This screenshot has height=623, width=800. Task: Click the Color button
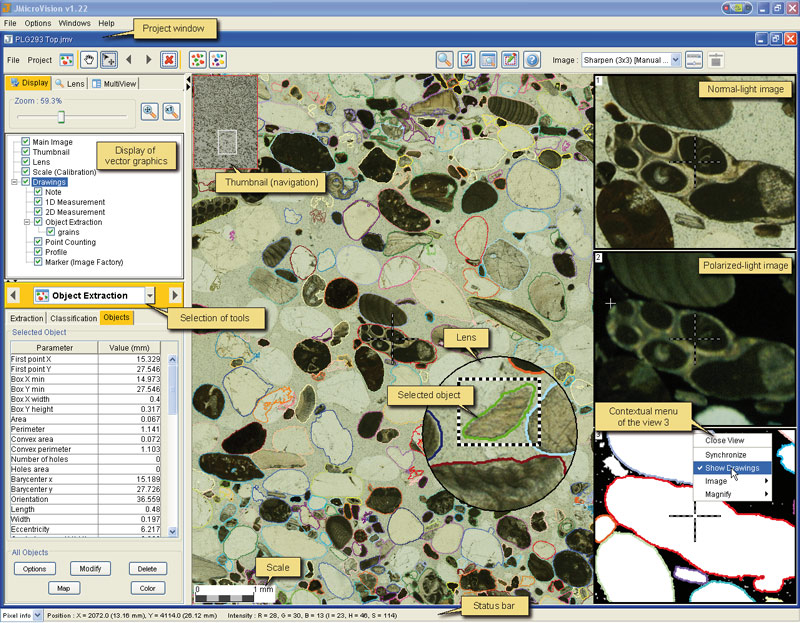coord(147,588)
